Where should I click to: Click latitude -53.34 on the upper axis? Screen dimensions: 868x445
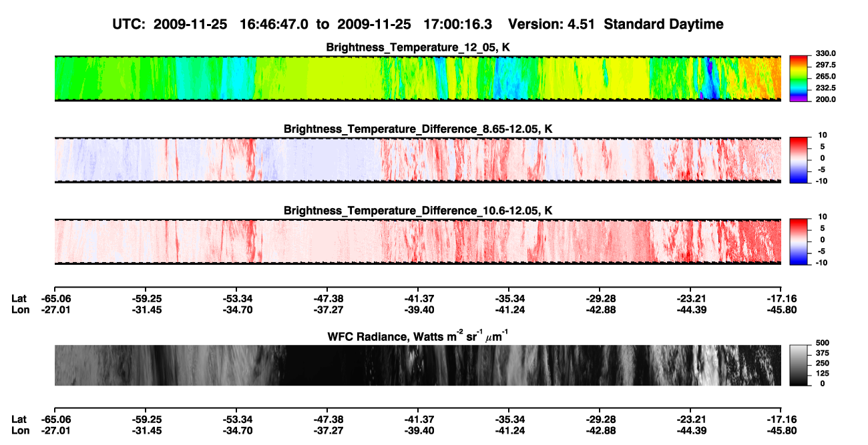coord(238,298)
